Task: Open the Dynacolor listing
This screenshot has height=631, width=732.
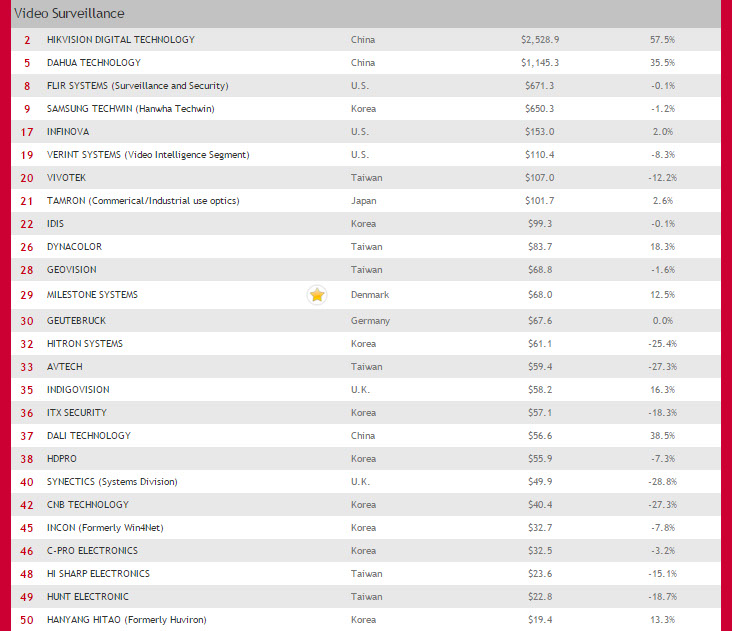Action: (74, 247)
